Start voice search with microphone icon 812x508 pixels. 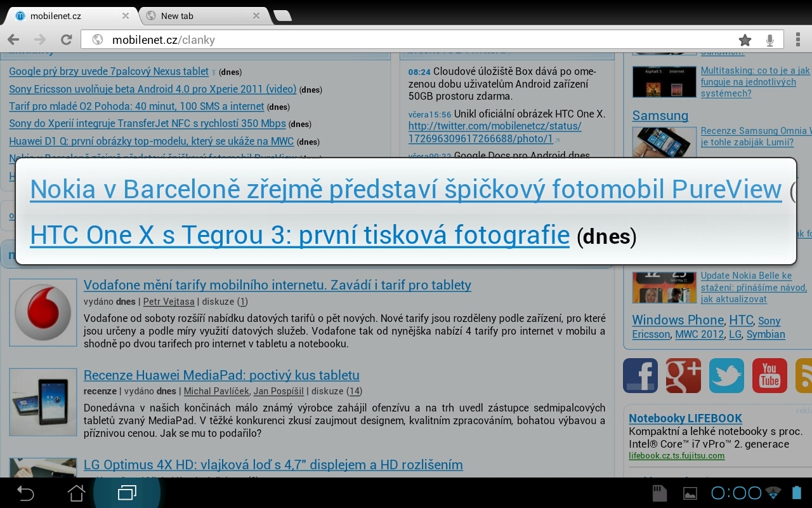pyautogui.click(x=769, y=40)
